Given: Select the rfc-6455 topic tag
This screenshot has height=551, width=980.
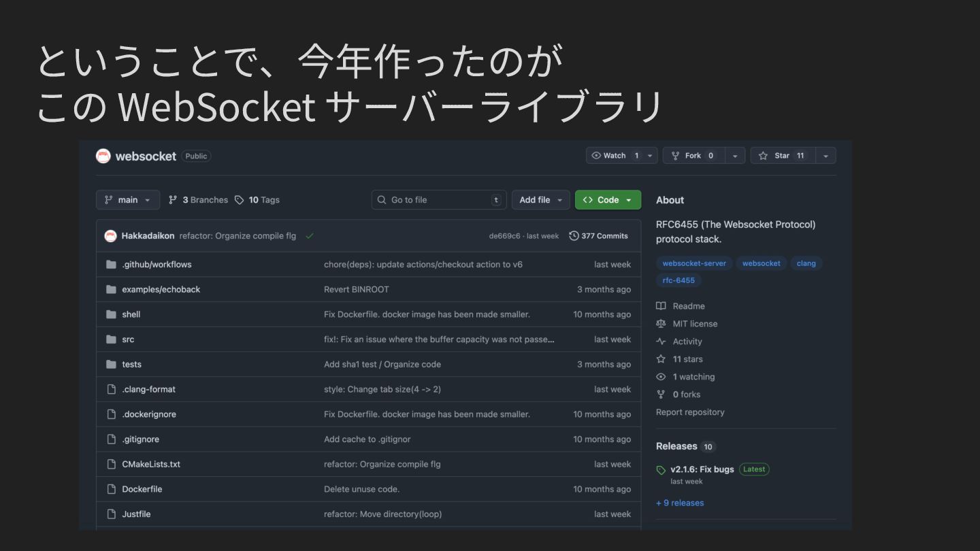Looking at the screenshot, I should coord(679,280).
